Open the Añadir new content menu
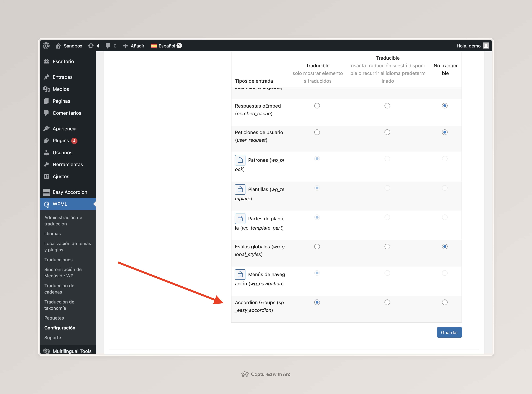Screen dimensions: 532x394 point(134,46)
